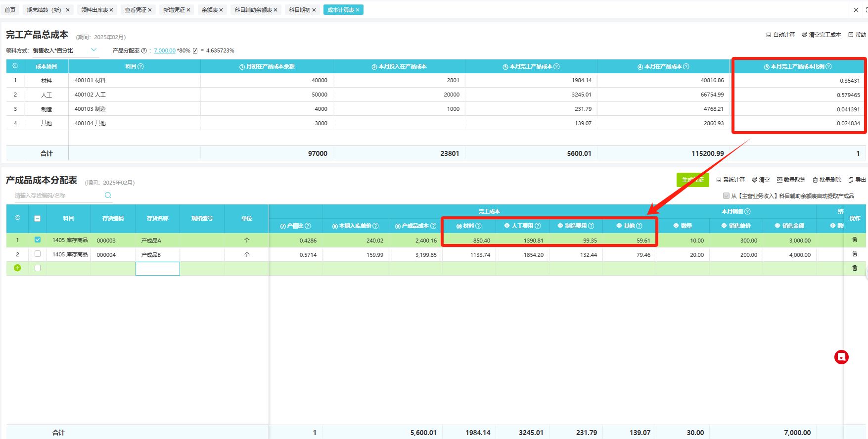
Task: Delete the 产成品A row using trash icon
Action: (855, 240)
